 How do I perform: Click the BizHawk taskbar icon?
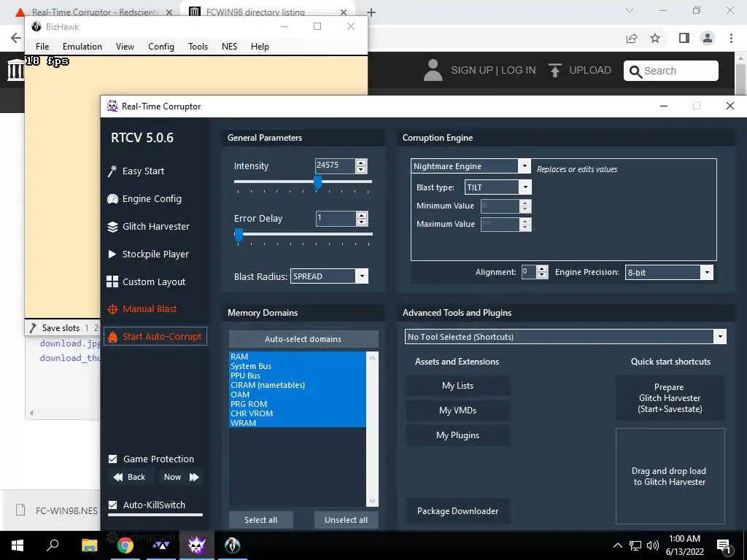(233, 545)
